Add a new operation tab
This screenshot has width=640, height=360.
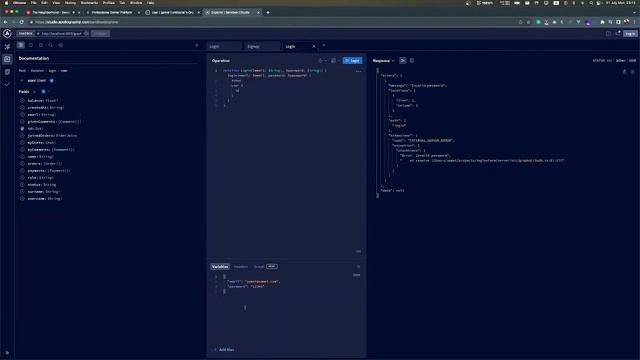324,45
